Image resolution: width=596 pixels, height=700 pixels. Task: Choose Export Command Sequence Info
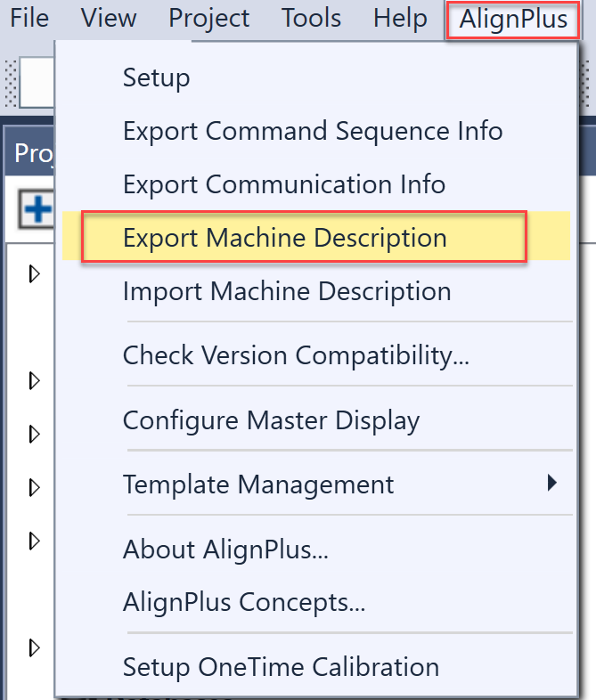[x=313, y=131]
